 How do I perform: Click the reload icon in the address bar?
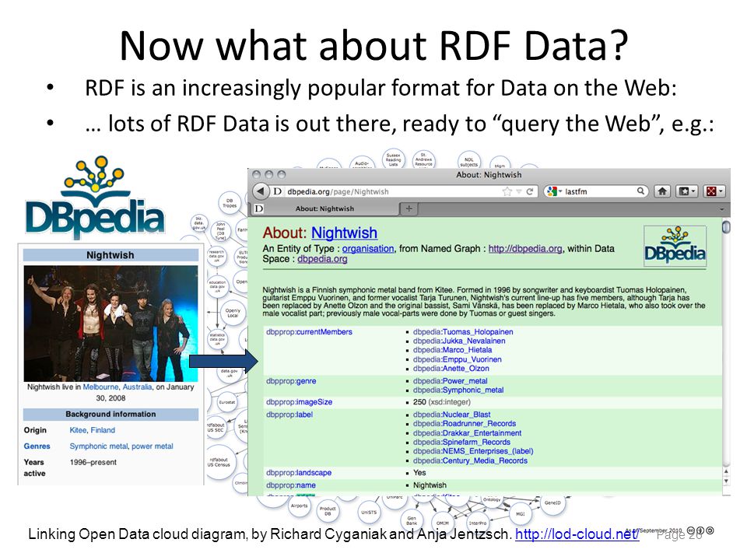[x=530, y=191]
